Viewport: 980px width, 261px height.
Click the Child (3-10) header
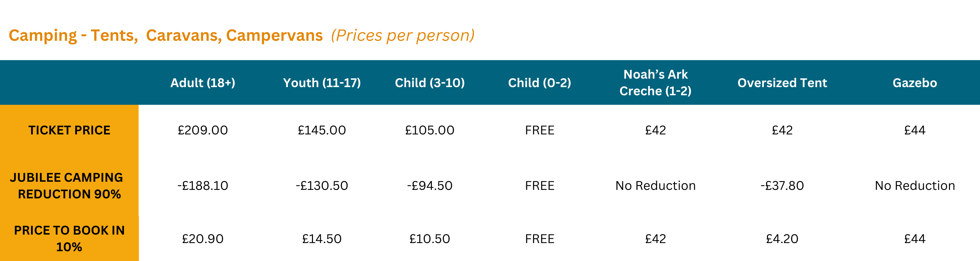430,83
